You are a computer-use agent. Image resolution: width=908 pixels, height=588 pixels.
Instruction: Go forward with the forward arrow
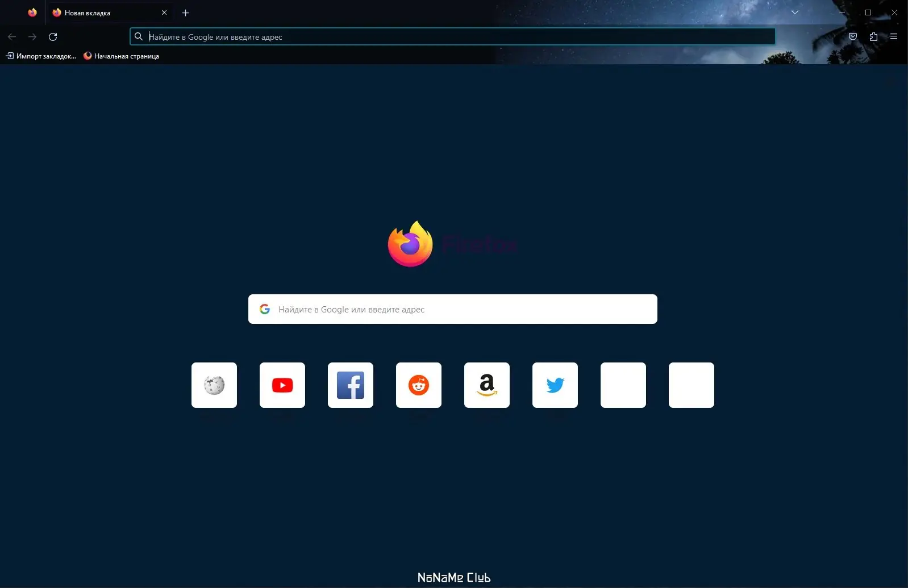tap(32, 37)
